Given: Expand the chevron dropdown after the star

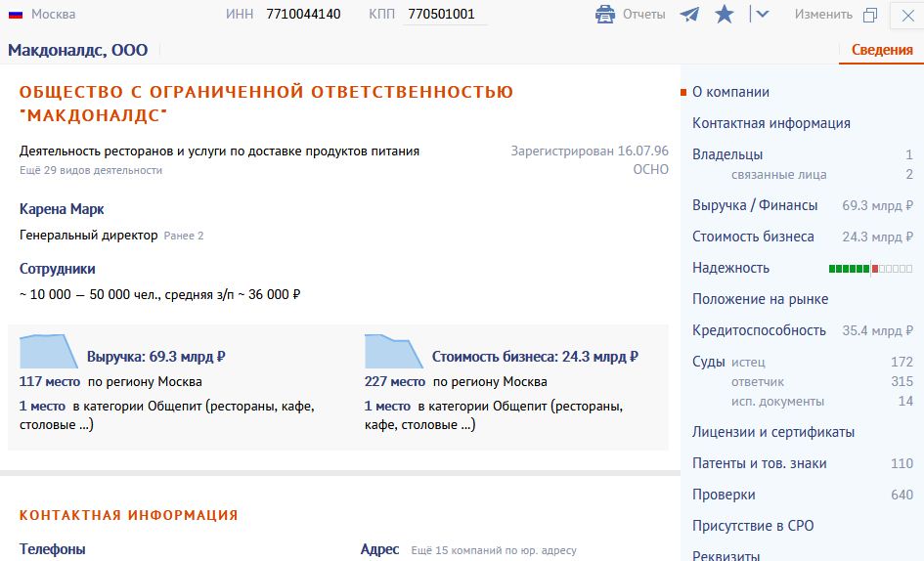Looking at the screenshot, I should pyautogui.click(x=762, y=14).
